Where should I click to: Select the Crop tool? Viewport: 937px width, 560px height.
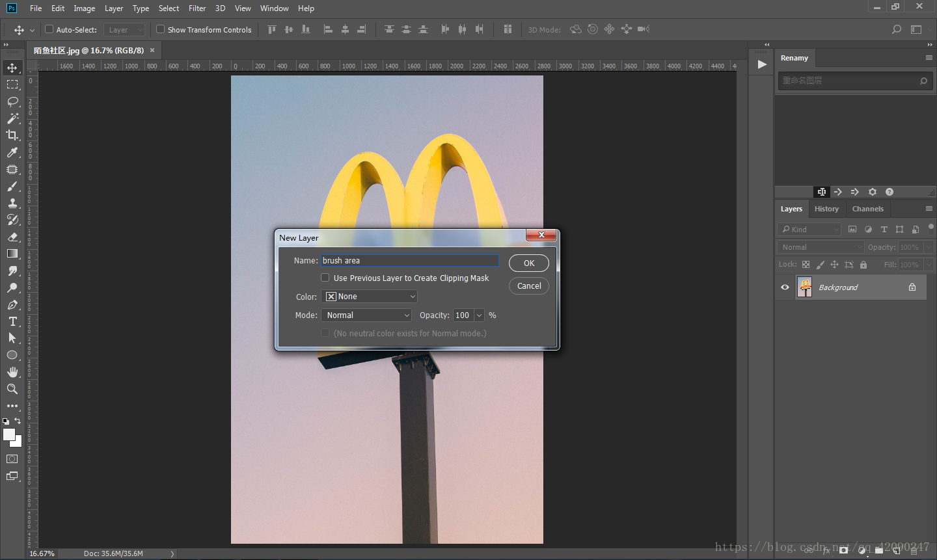[12, 135]
